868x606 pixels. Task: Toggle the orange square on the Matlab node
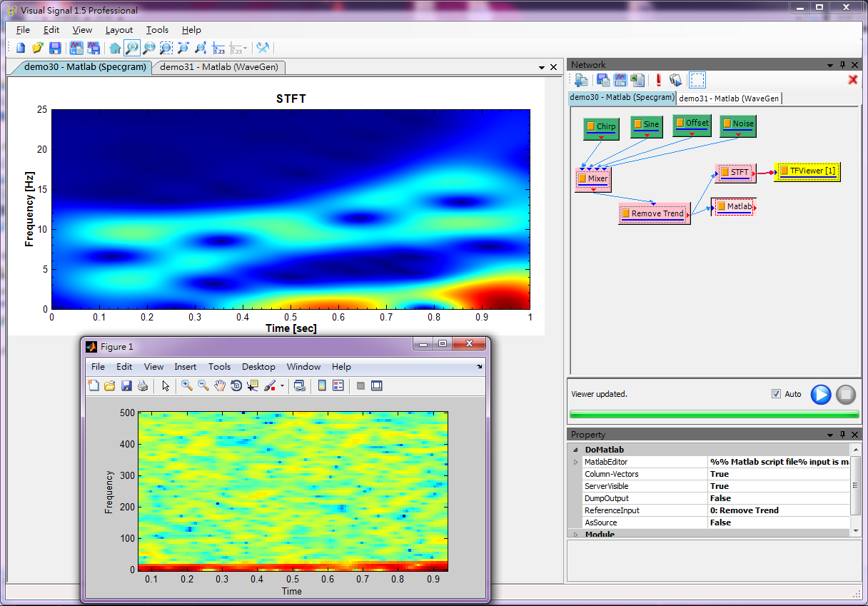tap(721, 206)
